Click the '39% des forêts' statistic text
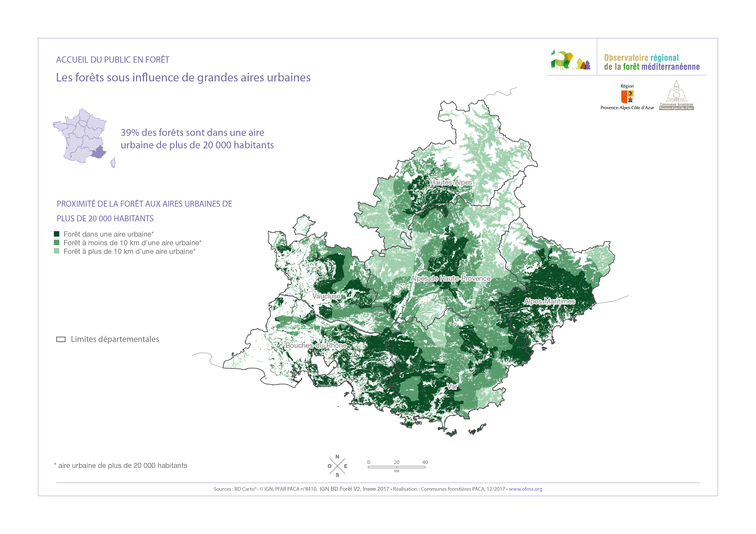This screenshot has height=534, width=756. pyautogui.click(x=197, y=138)
